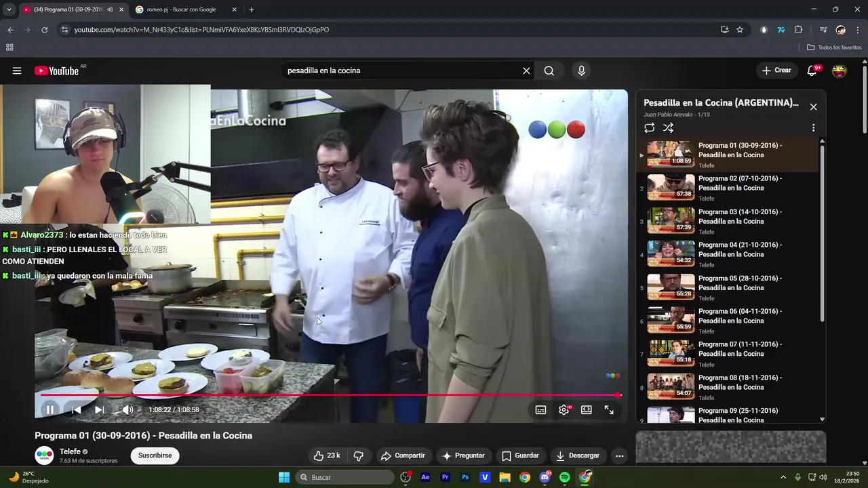Dislike the video
868x488 pixels.
[x=359, y=455]
